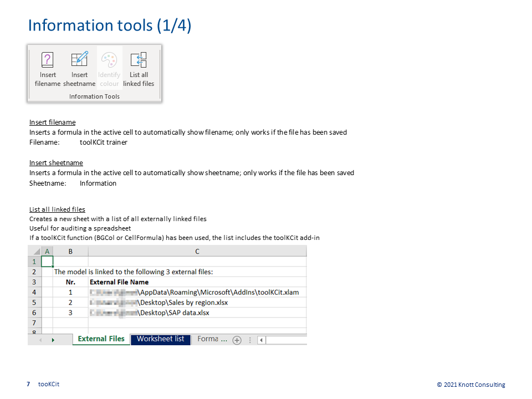Image resolution: width=532 pixels, height=399 pixels.
Task: Click the sheet tab scroll left arrow
Action: point(40,340)
